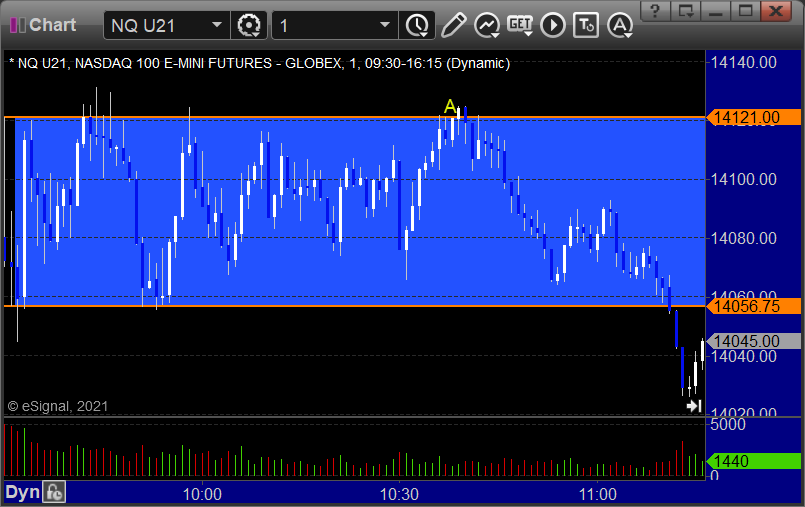Click the 14080.00 price axis label

tap(744, 238)
